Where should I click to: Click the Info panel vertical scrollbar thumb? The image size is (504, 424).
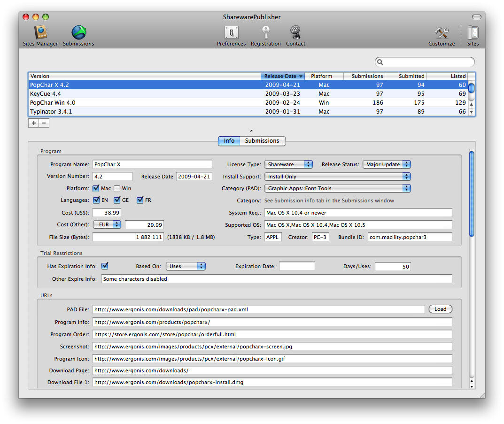tap(472, 194)
